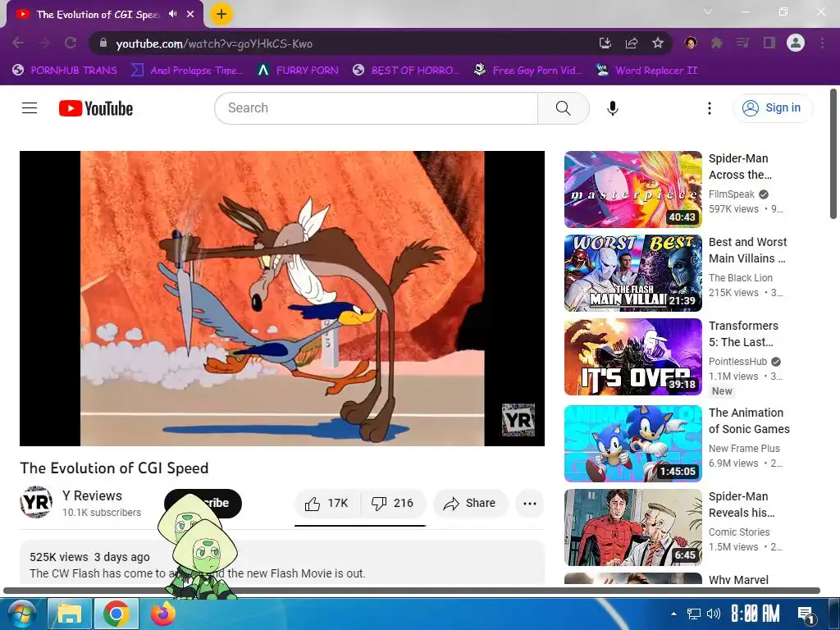Click the YouTube logo
Image resolution: width=840 pixels, height=630 pixels.
coord(96,108)
